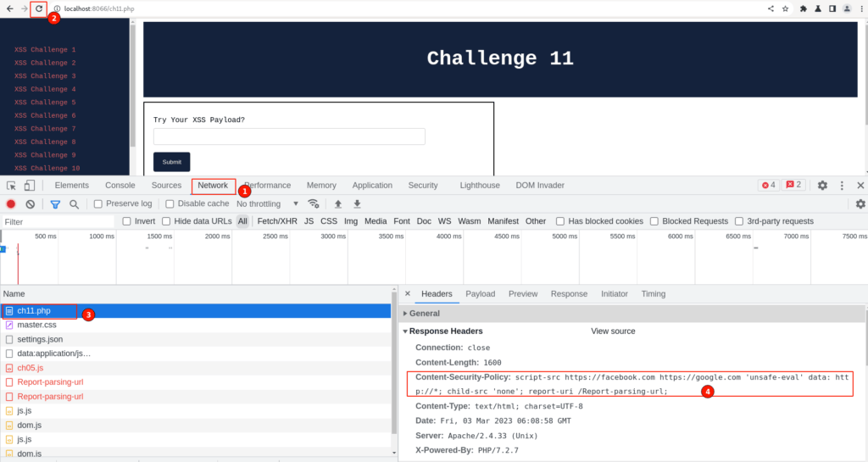The width and height of the screenshot is (868, 462).
Task: Click the XSS payload input field
Action: 289,137
